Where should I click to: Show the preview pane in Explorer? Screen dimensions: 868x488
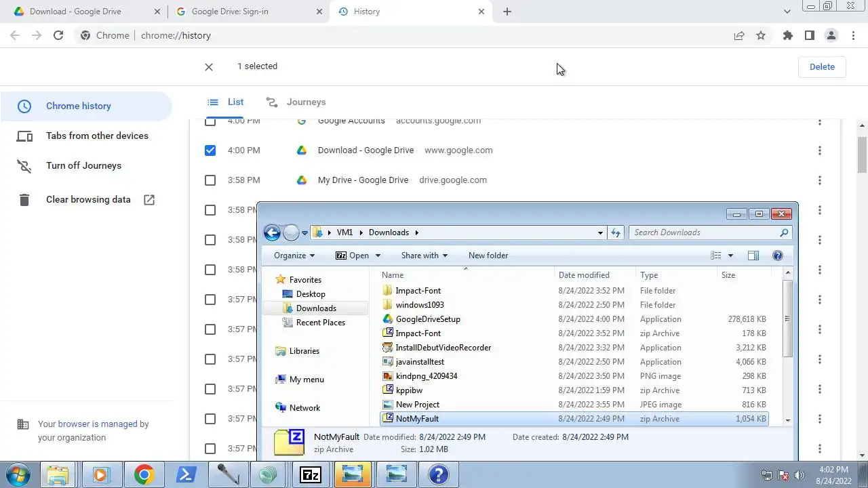(753, 256)
